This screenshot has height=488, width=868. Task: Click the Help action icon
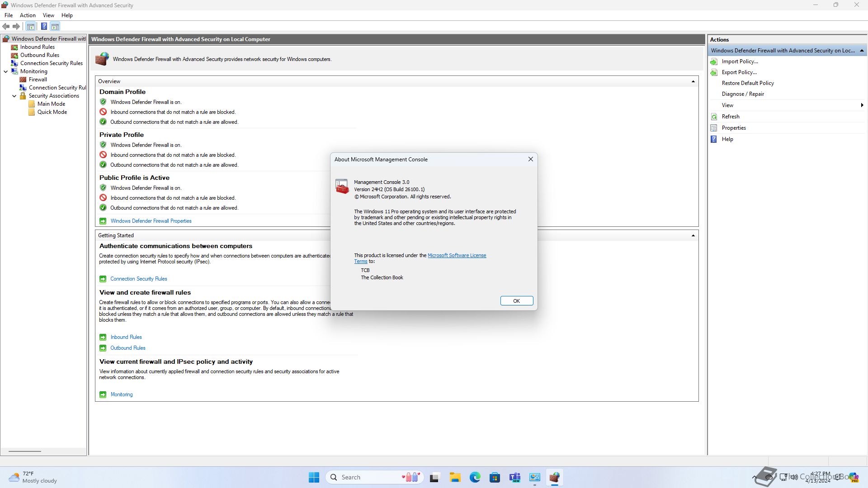click(x=714, y=139)
